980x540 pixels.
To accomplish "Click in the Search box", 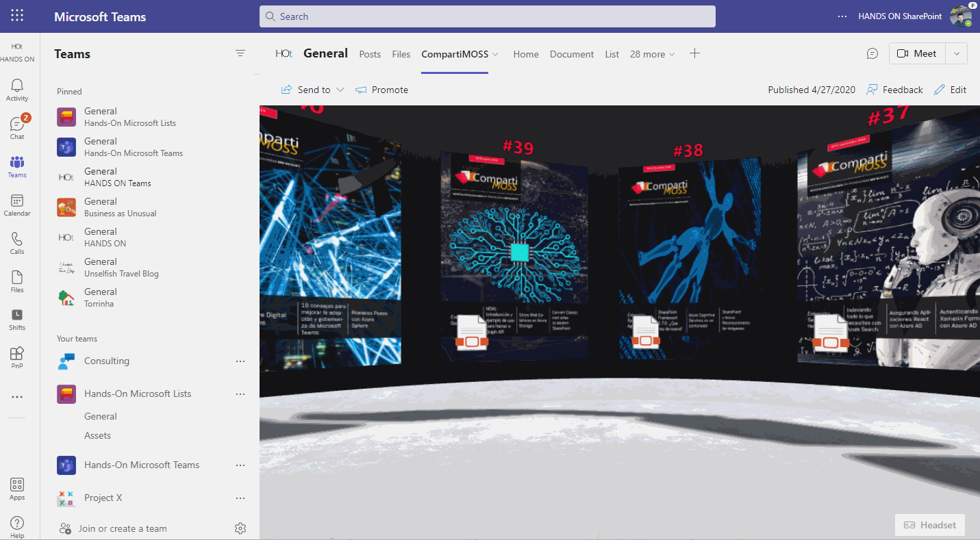I will [x=487, y=16].
